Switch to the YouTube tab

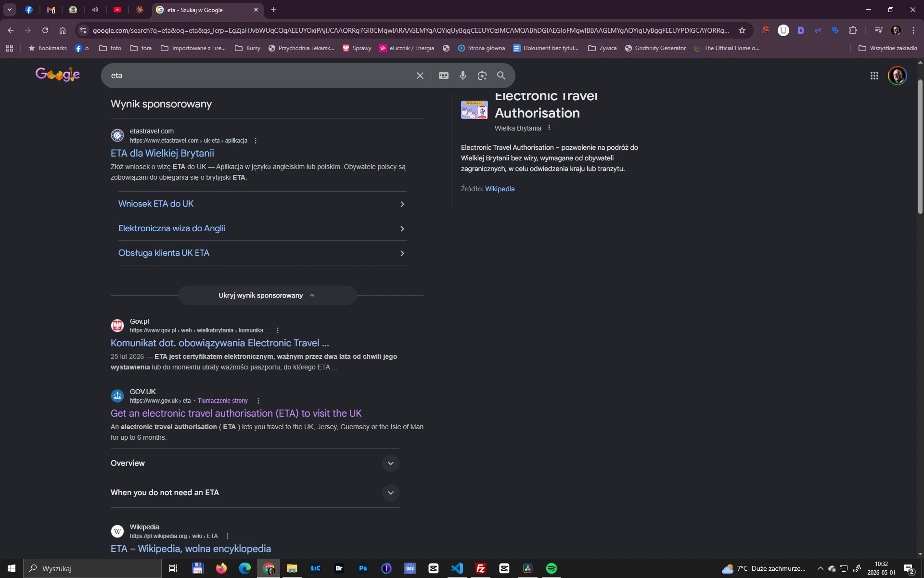[117, 10]
